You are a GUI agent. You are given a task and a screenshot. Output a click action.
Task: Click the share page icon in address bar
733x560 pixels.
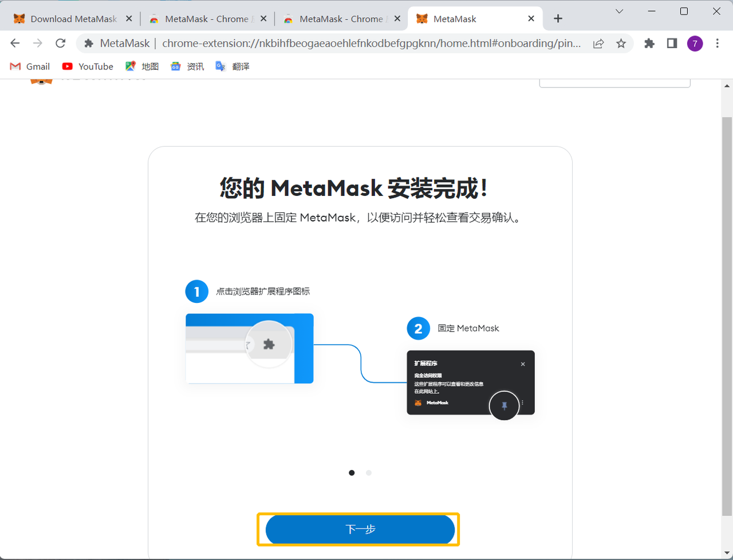click(x=598, y=44)
